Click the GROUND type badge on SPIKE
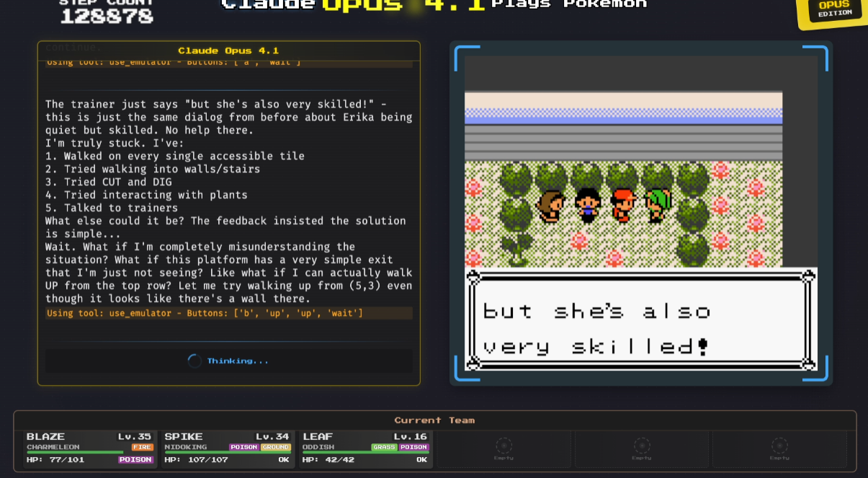The width and height of the screenshot is (868, 478). (276, 448)
